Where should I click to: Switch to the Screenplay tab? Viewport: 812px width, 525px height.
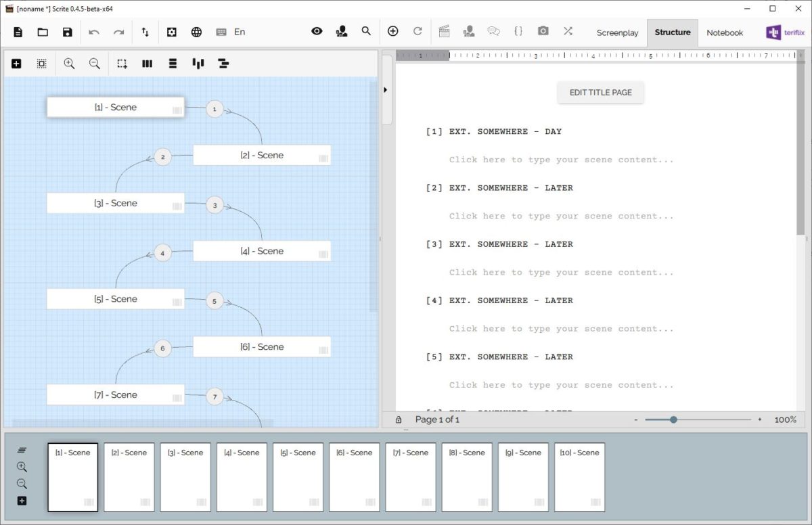tap(617, 32)
